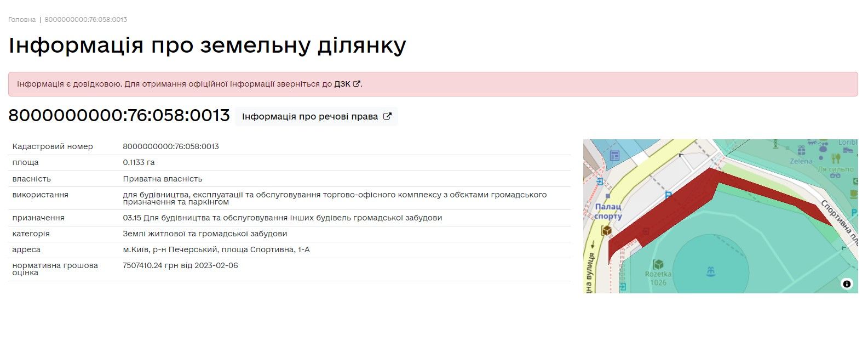The width and height of the screenshot is (868, 352).
Task: Click the usage description about торгово-офісного комплексу
Action: tap(335, 198)
